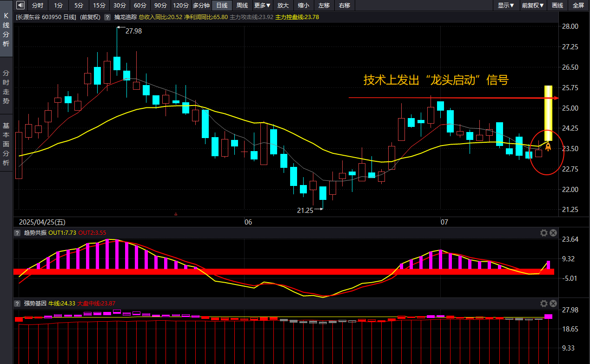The height and width of the screenshot is (364, 590).
Task: Open help for 强势基因 indicator
Action: pos(18,303)
